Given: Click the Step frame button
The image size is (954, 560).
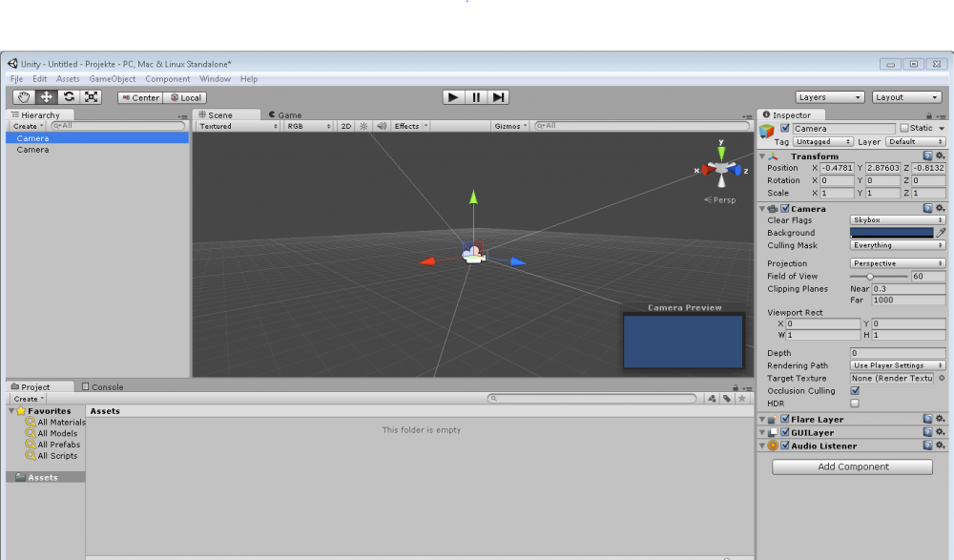Looking at the screenshot, I should click(x=498, y=97).
